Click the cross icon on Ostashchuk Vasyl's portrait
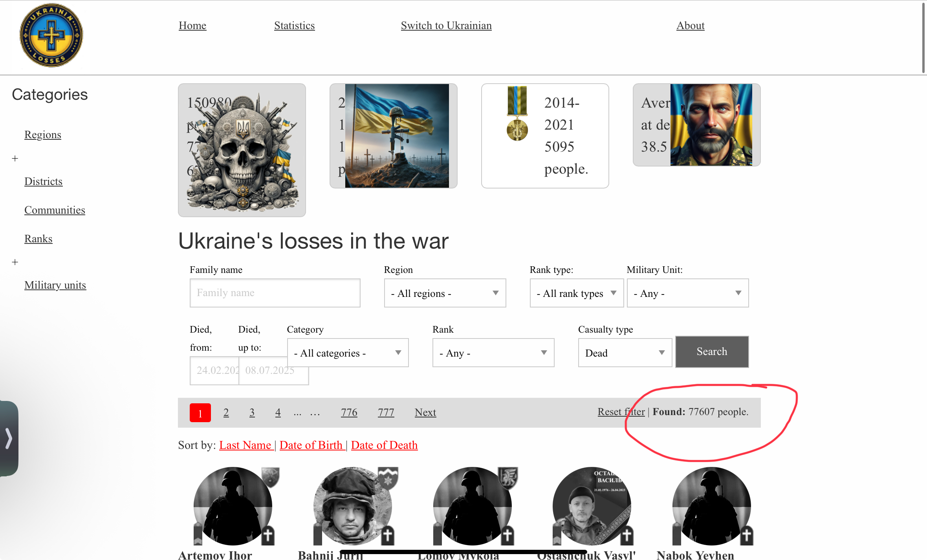927x560 pixels. (x=627, y=535)
